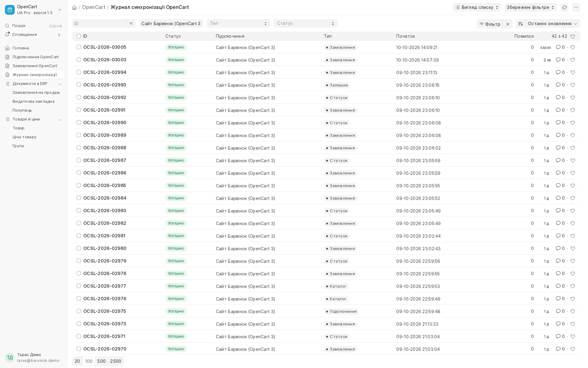This screenshot has height=368, width=588.
Task: Clear filters with the X icon
Action: pyautogui.click(x=507, y=24)
